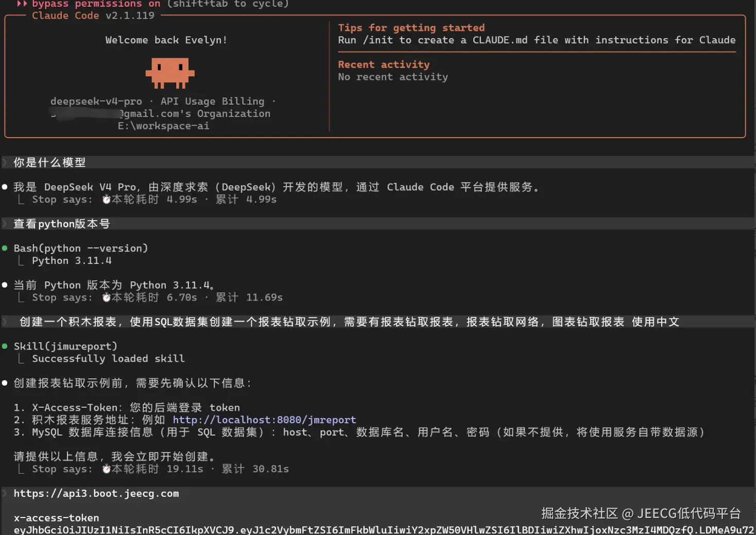Click list item '1. X-Access-Token' line
Screen dimensions: 756x535
127,408
